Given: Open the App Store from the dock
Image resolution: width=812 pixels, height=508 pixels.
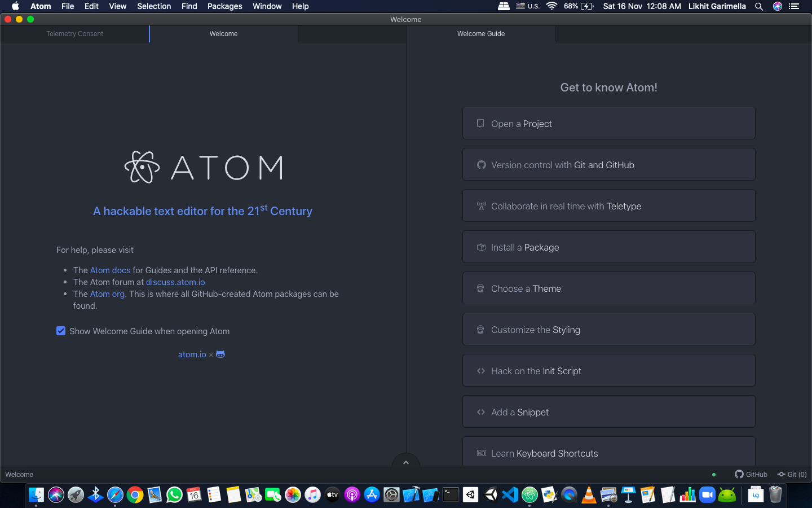Looking at the screenshot, I should click(x=372, y=495).
